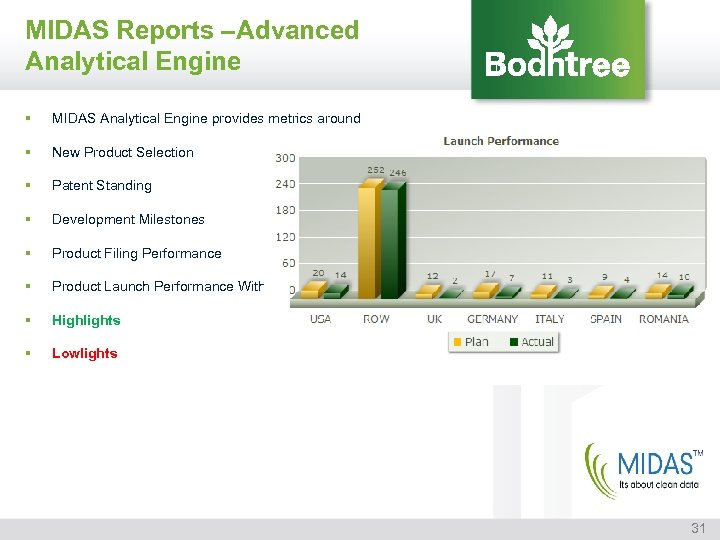
Task: Click the Its about clean data tagline
Action: click(x=658, y=484)
